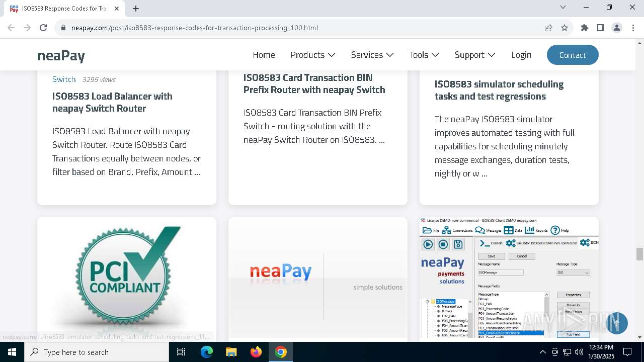This screenshot has width=644, height=362.
Task: Open the Chrome profile avatar
Action: click(x=617, y=28)
